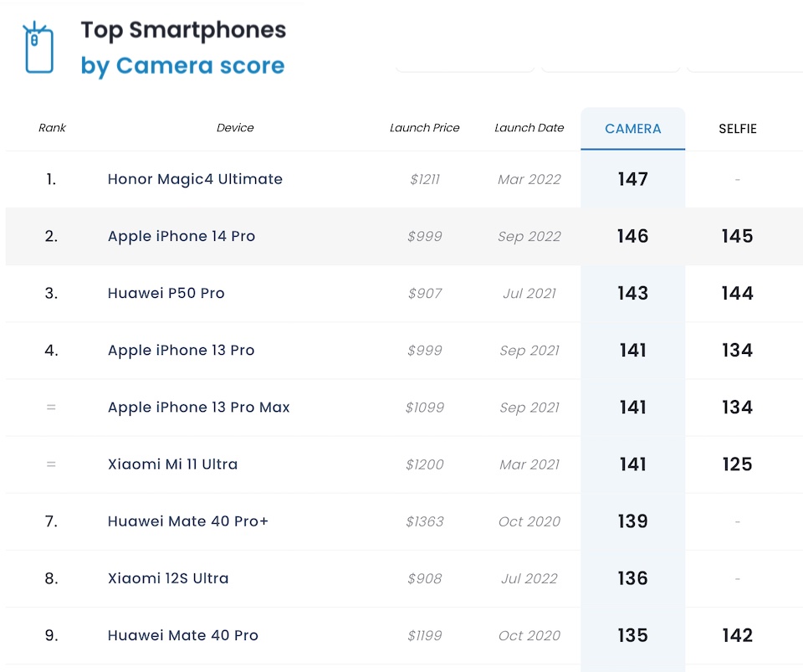
Task: Open the Xiaomi 12S Ultra link
Action: (x=167, y=578)
